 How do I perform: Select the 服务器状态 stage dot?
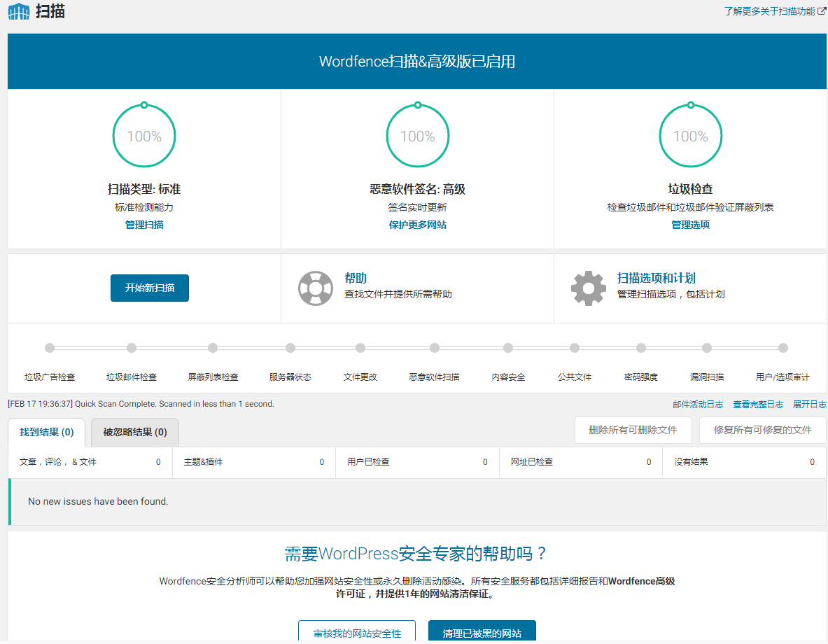click(290, 348)
